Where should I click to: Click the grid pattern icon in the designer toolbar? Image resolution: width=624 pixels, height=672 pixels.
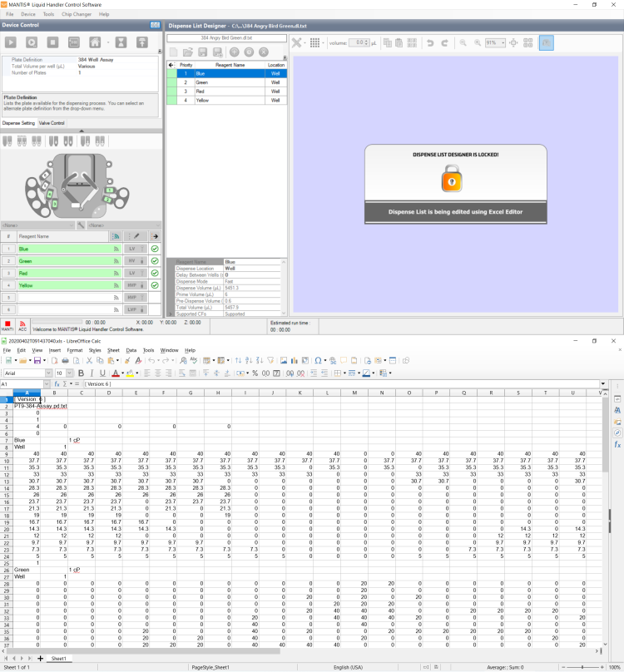[x=314, y=43]
